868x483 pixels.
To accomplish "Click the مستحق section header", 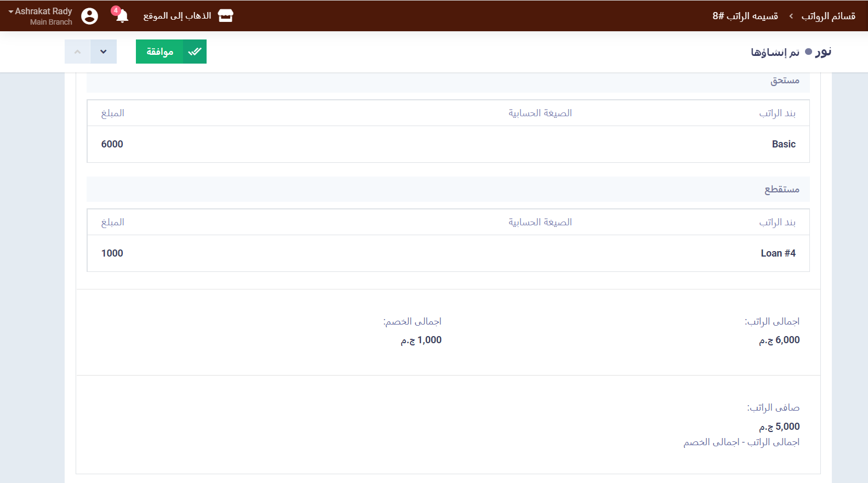I will coord(785,80).
